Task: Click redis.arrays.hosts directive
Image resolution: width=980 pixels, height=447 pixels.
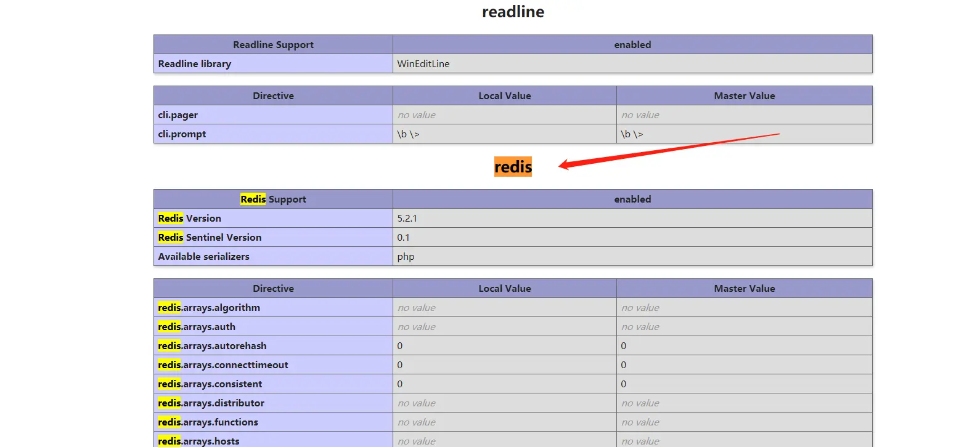Action: (198, 441)
